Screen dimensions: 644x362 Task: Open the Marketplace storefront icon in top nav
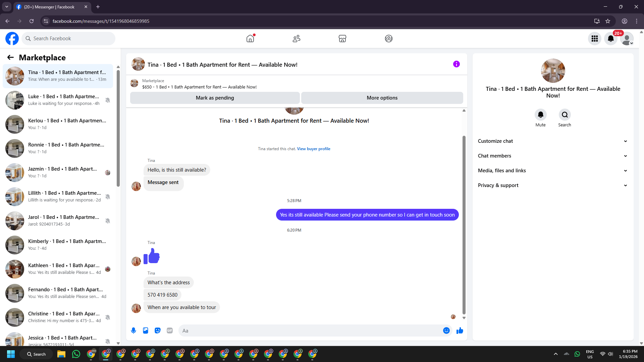pyautogui.click(x=342, y=39)
